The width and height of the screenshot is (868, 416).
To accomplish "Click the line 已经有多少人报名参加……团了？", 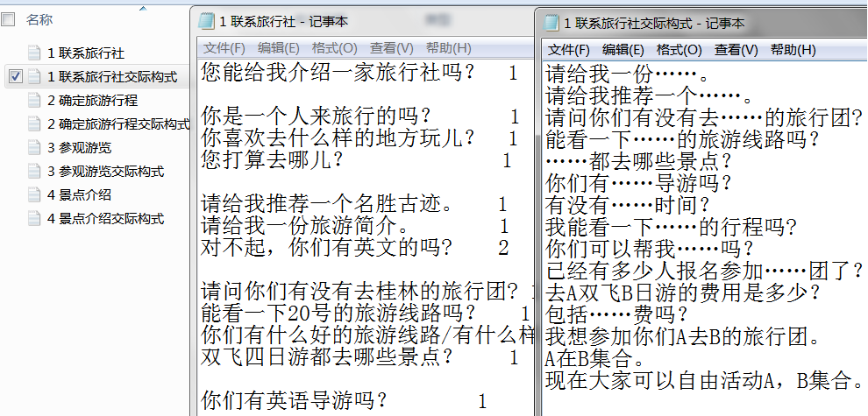I will (704, 271).
